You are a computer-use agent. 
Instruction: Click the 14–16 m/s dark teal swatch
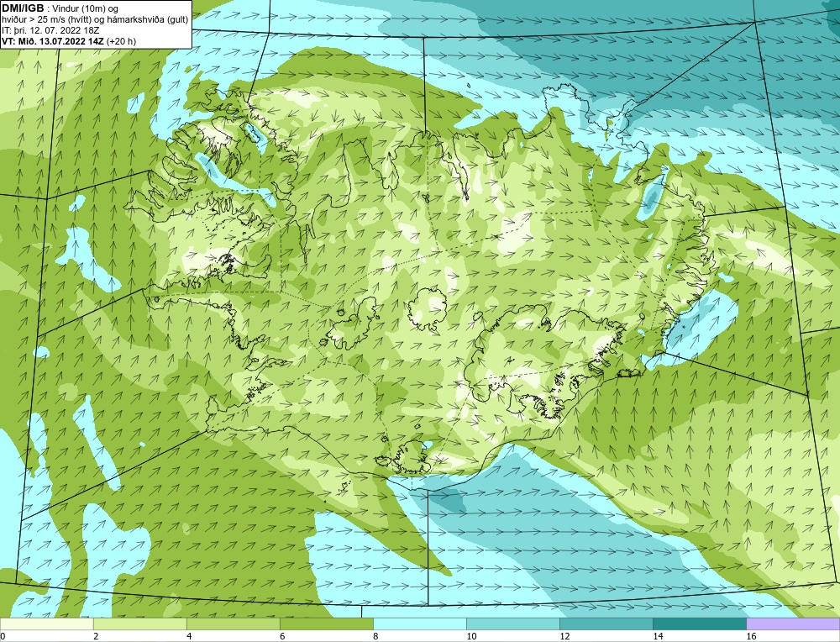pyautogui.click(x=700, y=624)
